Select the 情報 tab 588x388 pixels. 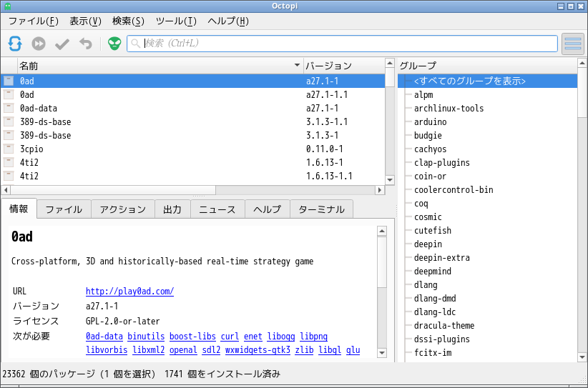(19, 209)
